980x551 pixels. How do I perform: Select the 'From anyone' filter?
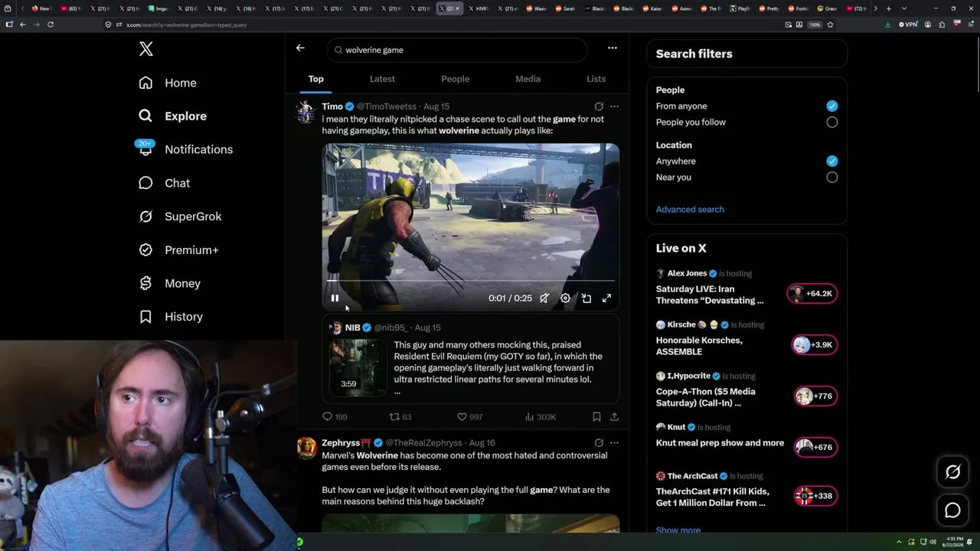click(x=832, y=106)
